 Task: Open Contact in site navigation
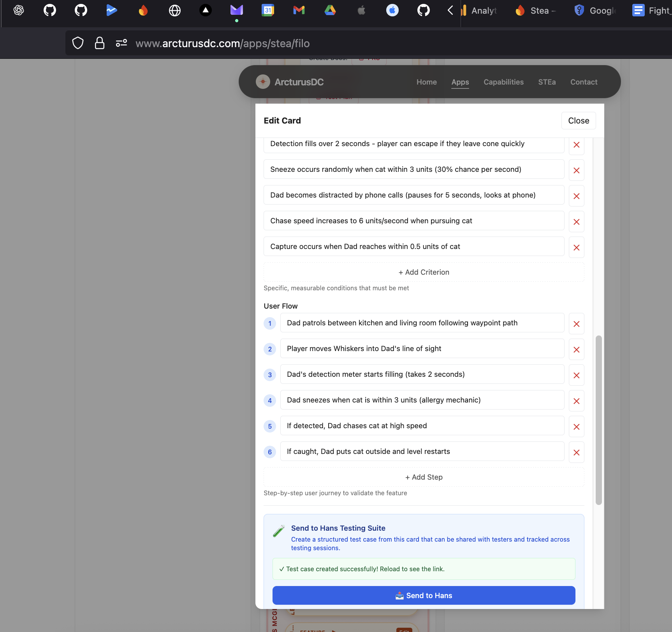[584, 82]
